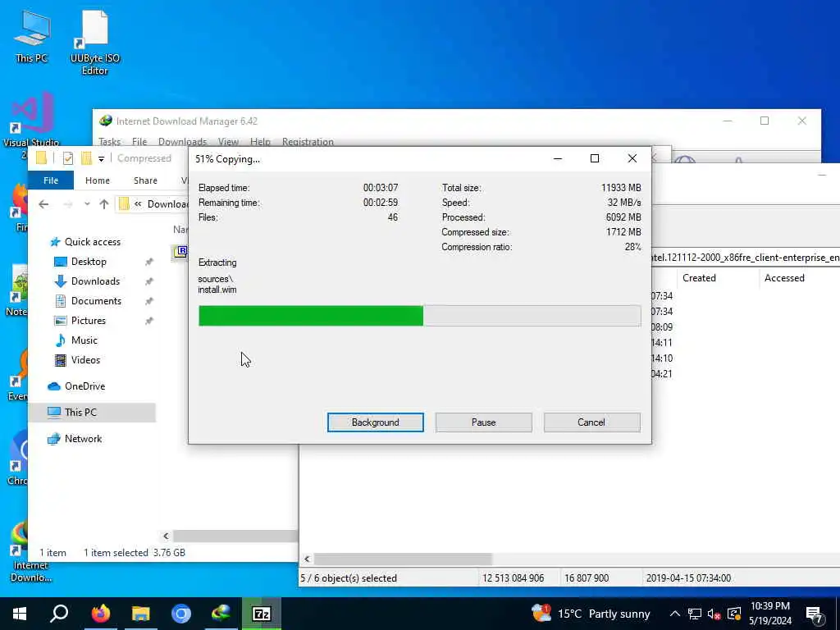Click '5 / 6 object(s) selected' status
The height and width of the screenshot is (630, 840).
tap(349, 578)
